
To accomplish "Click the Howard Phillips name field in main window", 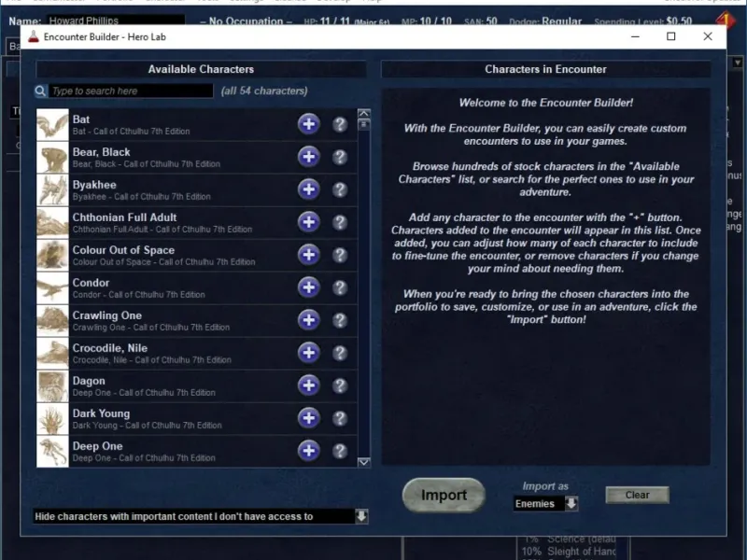I will pos(116,21).
